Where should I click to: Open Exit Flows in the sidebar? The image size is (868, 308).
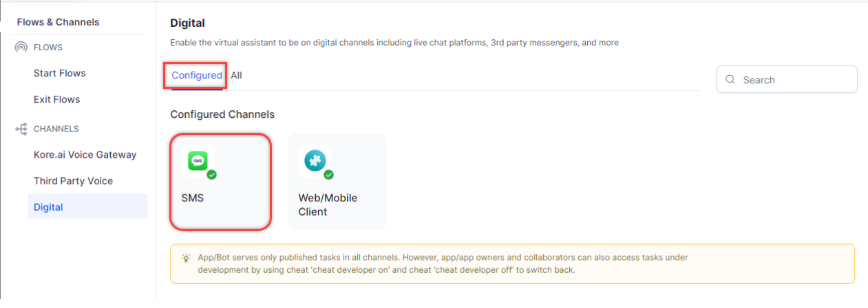56,99
